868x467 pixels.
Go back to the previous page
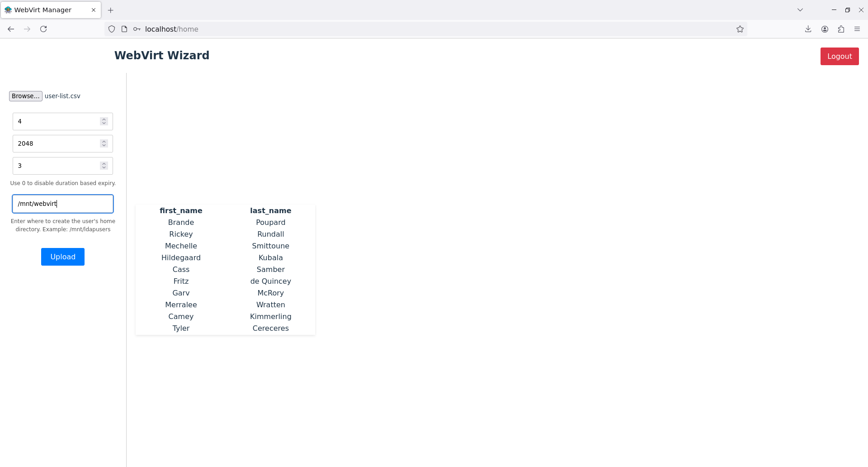(x=11, y=29)
